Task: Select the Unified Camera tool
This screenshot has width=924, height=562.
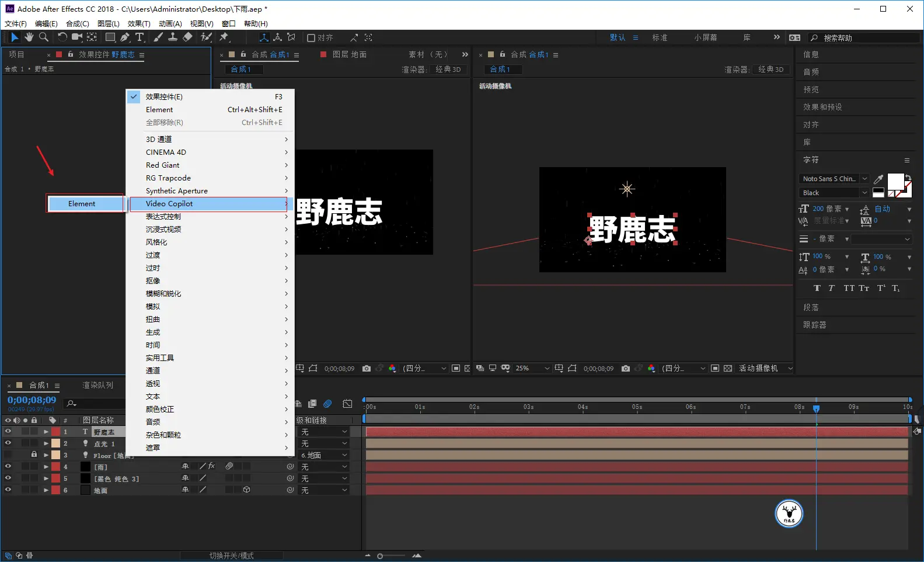Action: click(x=76, y=37)
